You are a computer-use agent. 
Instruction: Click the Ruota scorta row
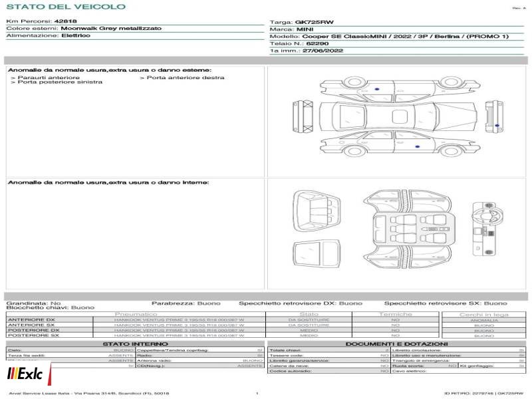pyautogui.click(x=424, y=366)
